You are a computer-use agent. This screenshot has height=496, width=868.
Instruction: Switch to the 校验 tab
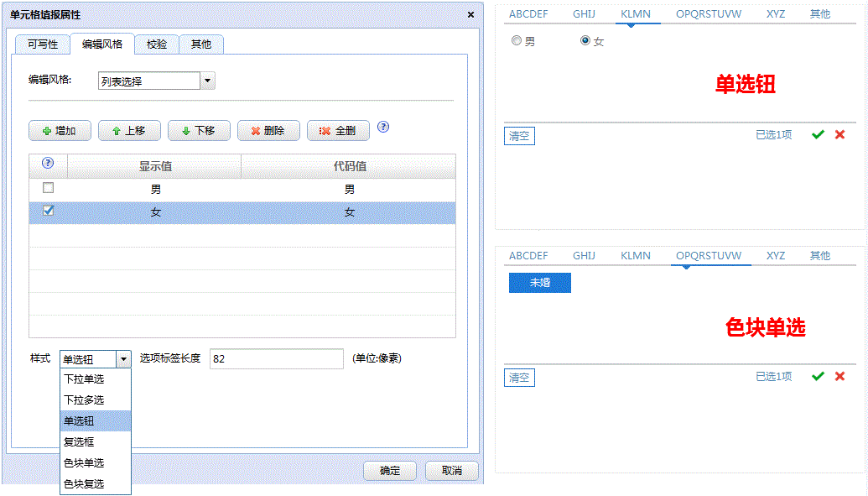coord(157,44)
